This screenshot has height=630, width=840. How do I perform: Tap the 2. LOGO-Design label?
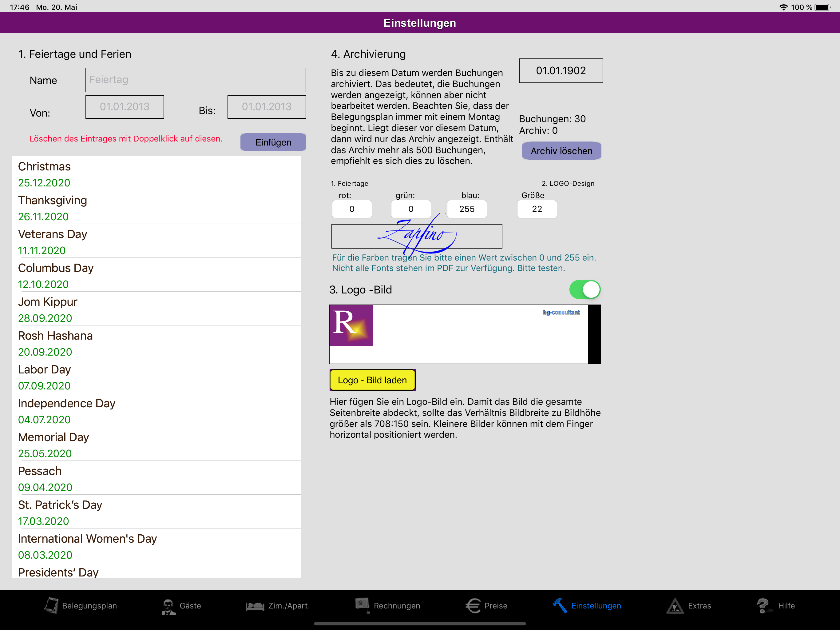(x=568, y=184)
